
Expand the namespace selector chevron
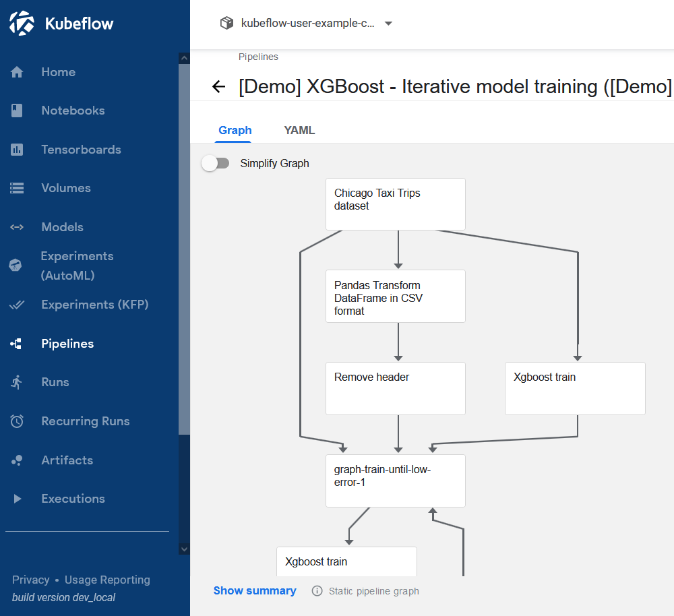[388, 22]
